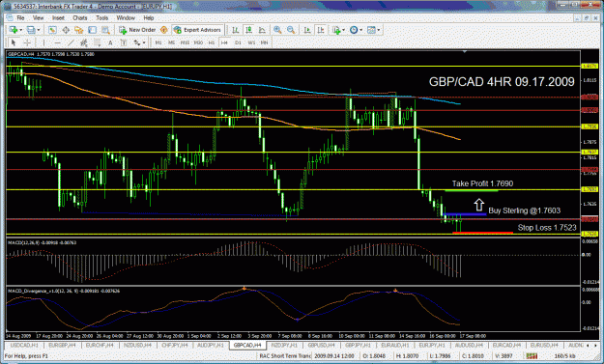604x364 pixels.
Task: Zoom out on the chart
Action: pyautogui.click(x=291, y=30)
